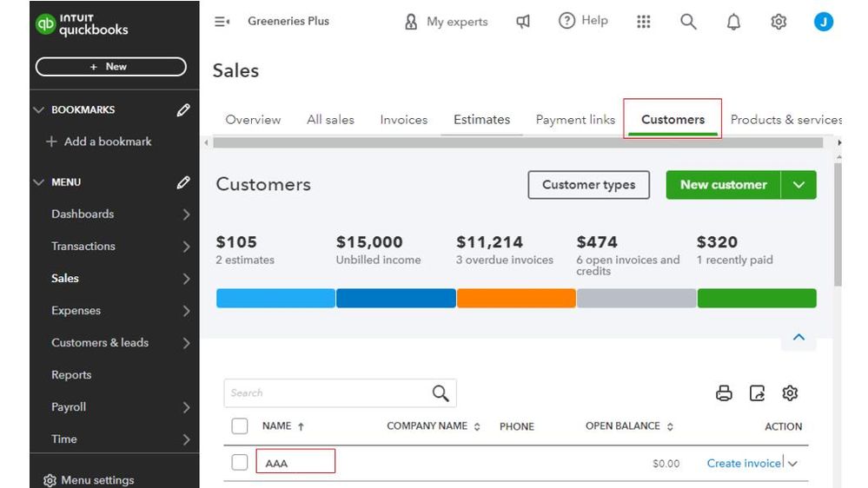
Task: Click the Create invoice link
Action: 744,464
